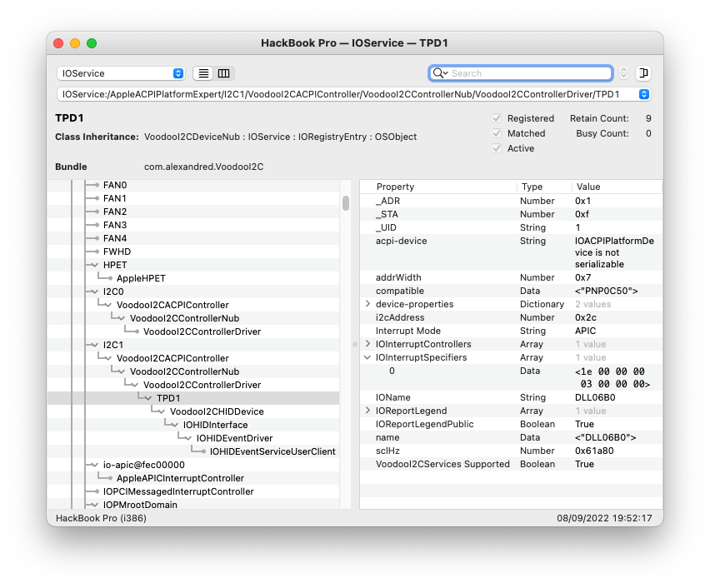Image resolution: width=710 pixels, height=588 pixels.
Task: Switch to the list view icon
Action: click(x=203, y=73)
